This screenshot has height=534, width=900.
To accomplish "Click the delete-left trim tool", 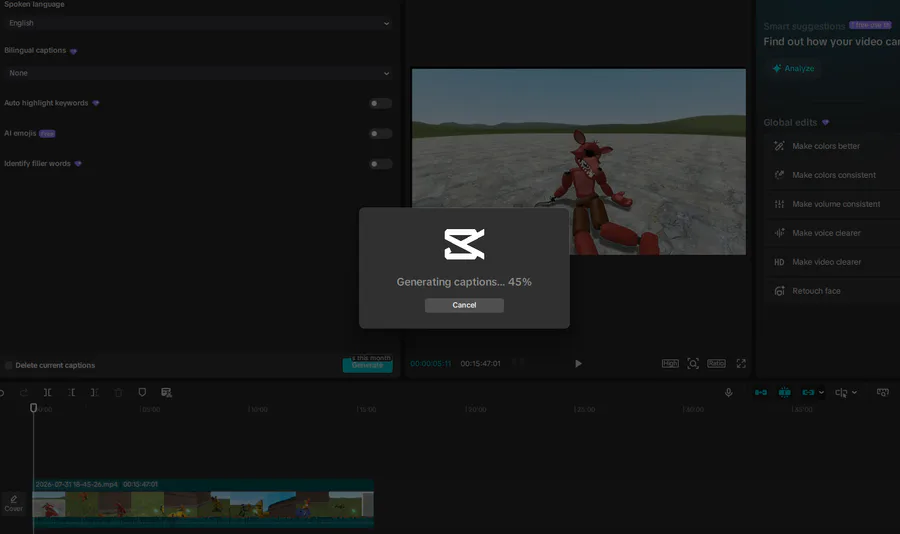I will (71, 393).
